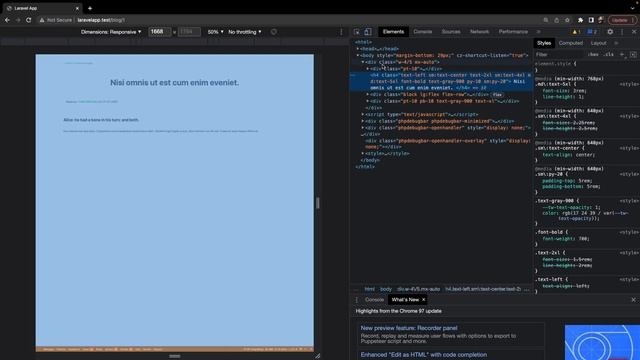Screen dimensions: 640x360
Task: Click the browser forward arrow
Action: (x=18, y=20)
